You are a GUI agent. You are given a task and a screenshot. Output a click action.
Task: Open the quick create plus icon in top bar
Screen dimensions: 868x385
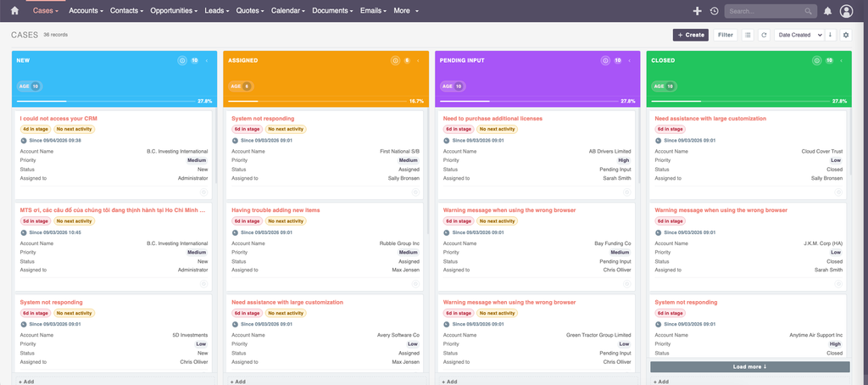(697, 11)
